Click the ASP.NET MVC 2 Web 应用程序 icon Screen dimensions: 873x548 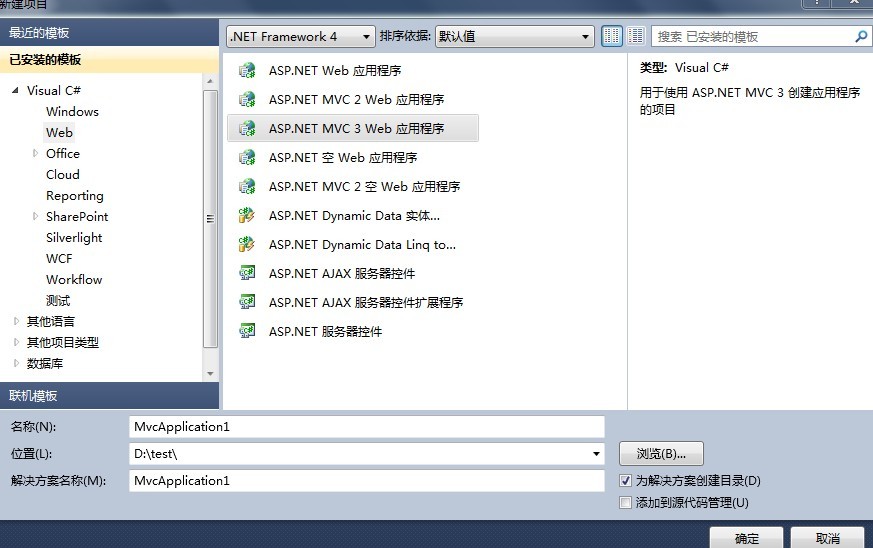pos(247,100)
